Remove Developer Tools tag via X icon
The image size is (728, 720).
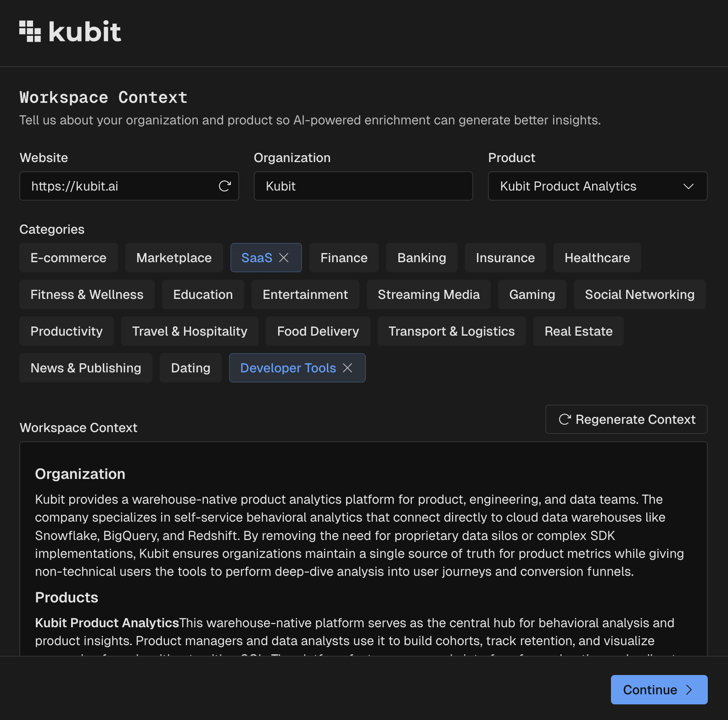coord(348,368)
